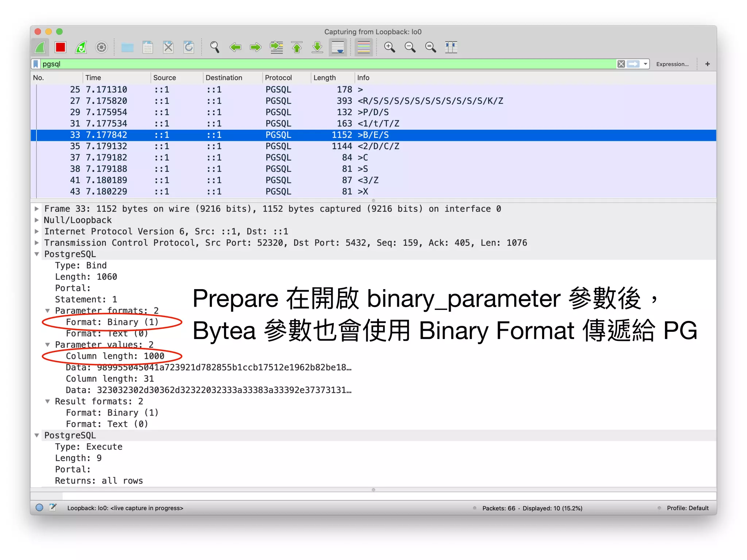The width and height of the screenshot is (747, 560).
Task: Clear the pgsql display filter
Action: point(621,64)
